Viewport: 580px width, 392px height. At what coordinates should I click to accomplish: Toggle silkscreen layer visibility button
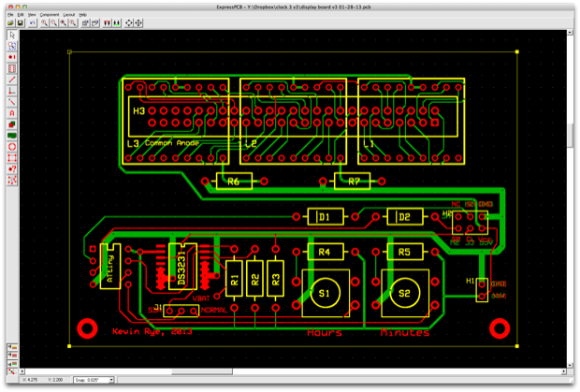point(12,347)
